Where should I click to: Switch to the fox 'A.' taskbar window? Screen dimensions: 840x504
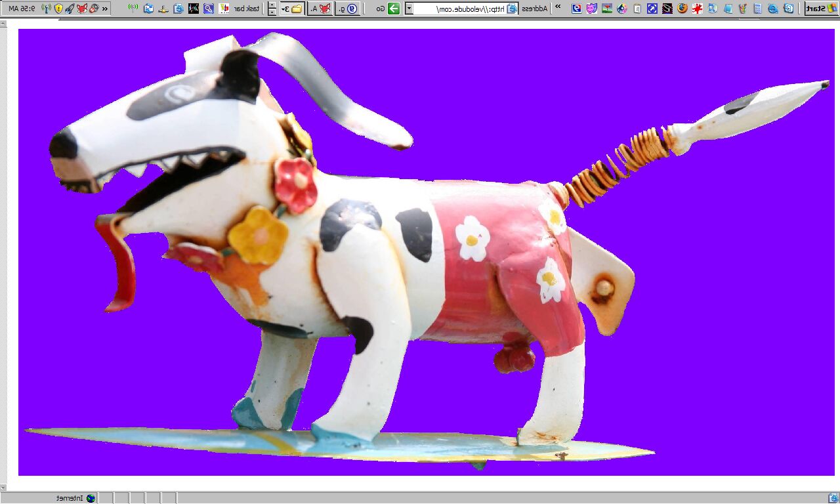point(320,9)
